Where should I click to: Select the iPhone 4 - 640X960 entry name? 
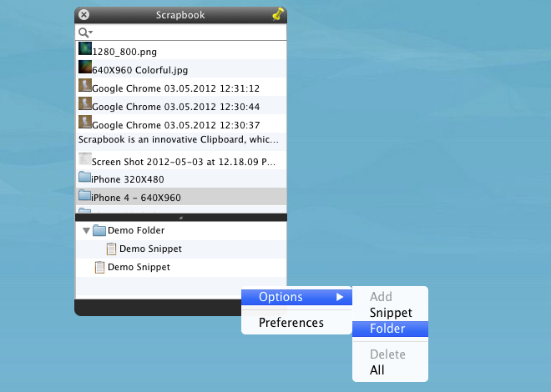pyautogui.click(x=136, y=198)
